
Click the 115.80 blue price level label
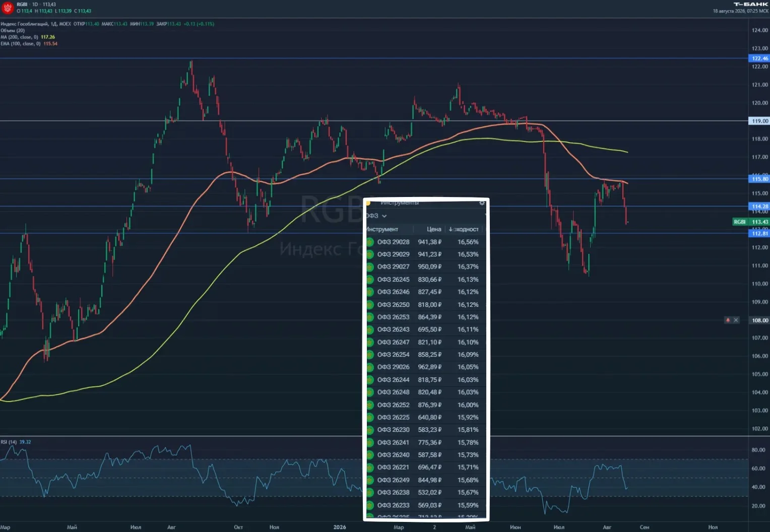tap(759, 179)
